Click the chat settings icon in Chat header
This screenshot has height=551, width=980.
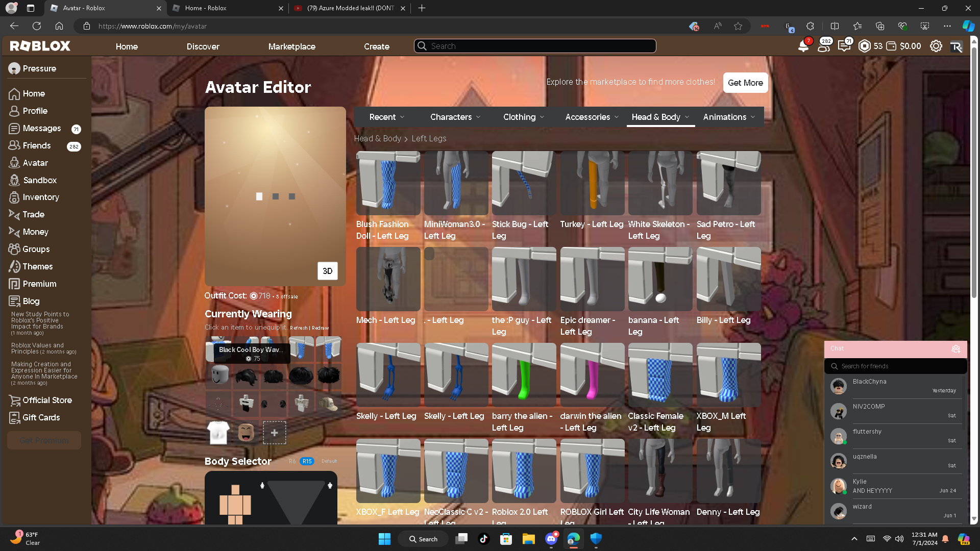click(956, 349)
